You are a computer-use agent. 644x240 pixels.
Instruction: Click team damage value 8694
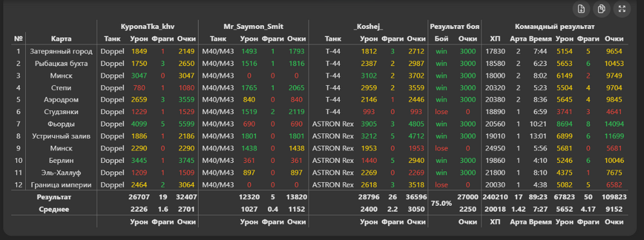point(564,124)
